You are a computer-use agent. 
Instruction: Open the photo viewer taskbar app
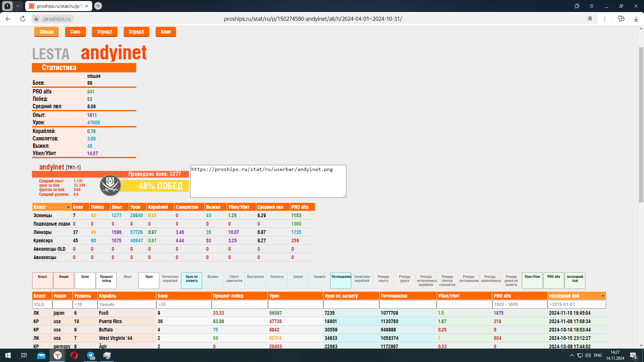107,355
